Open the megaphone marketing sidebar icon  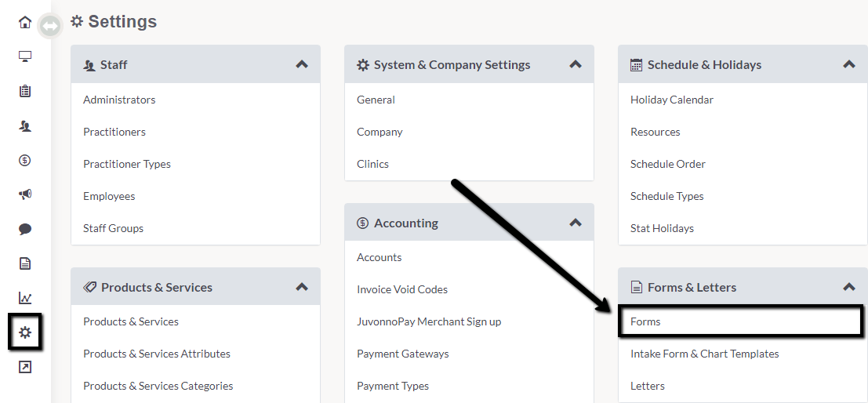point(25,194)
